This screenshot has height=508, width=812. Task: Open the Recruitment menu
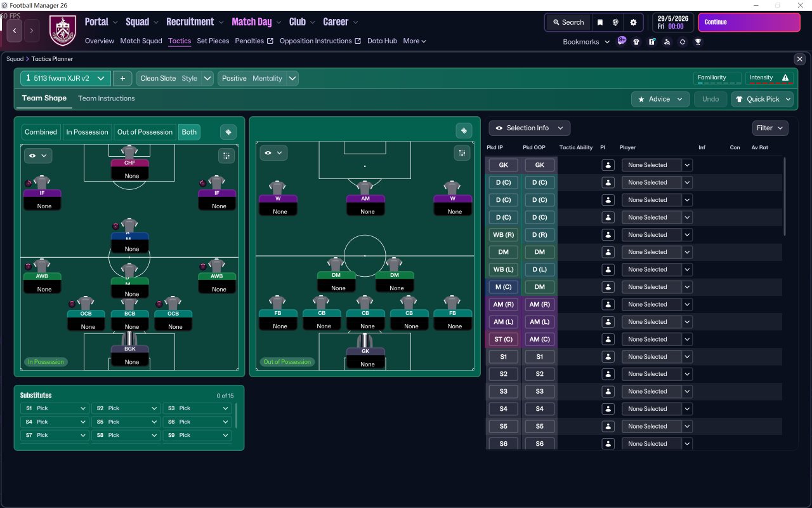(x=195, y=22)
